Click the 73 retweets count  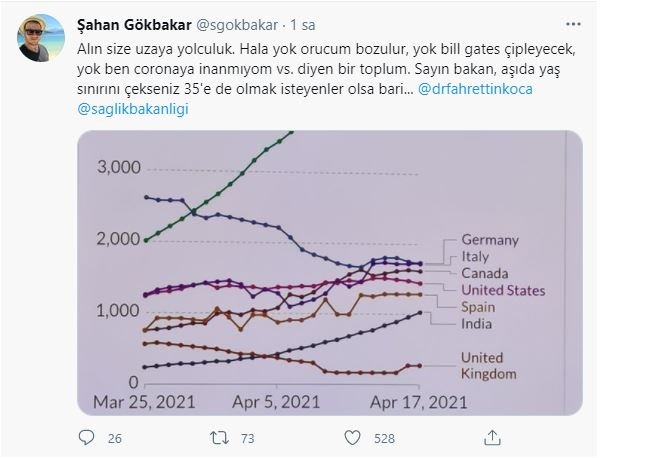[247, 438]
